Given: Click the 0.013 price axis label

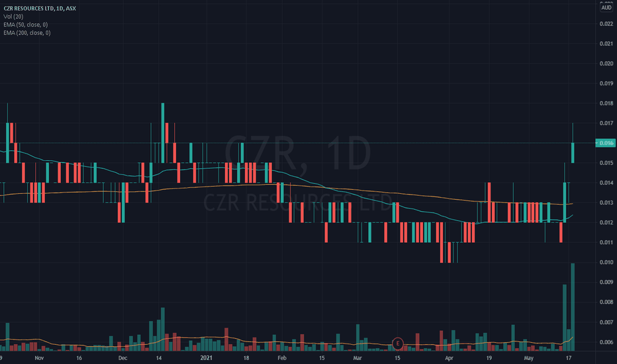Looking at the screenshot, I should pos(606,203).
